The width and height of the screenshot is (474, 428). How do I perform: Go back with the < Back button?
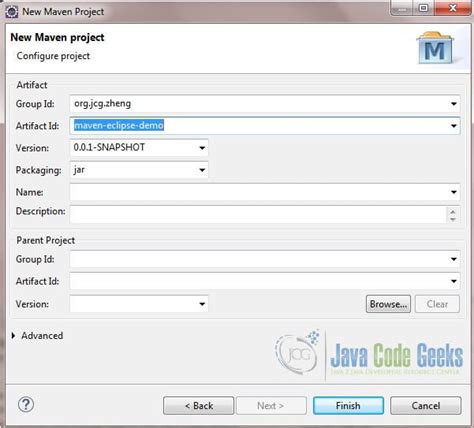coord(199,406)
